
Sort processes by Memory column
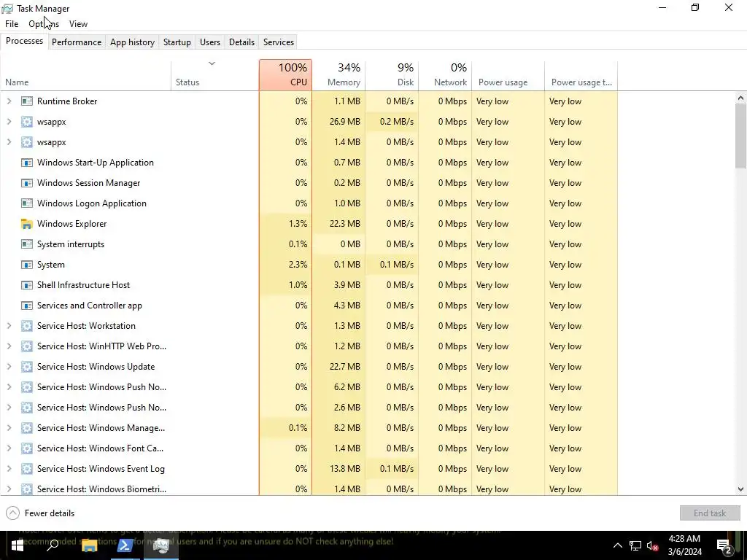[338, 75]
